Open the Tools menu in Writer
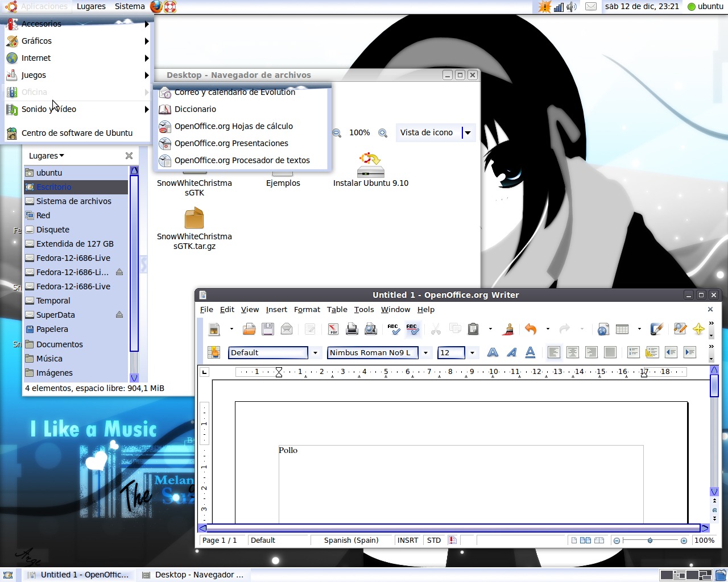This screenshot has height=582, width=728. (x=364, y=310)
